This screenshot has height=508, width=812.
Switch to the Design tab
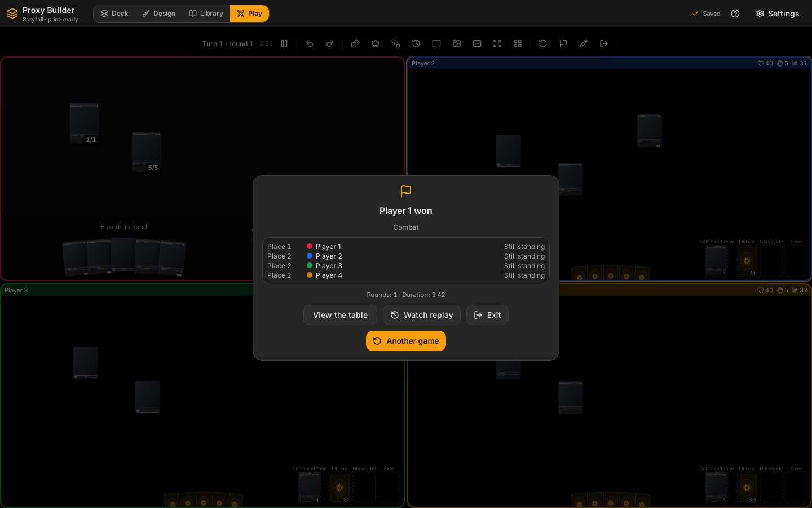click(x=159, y=14)
